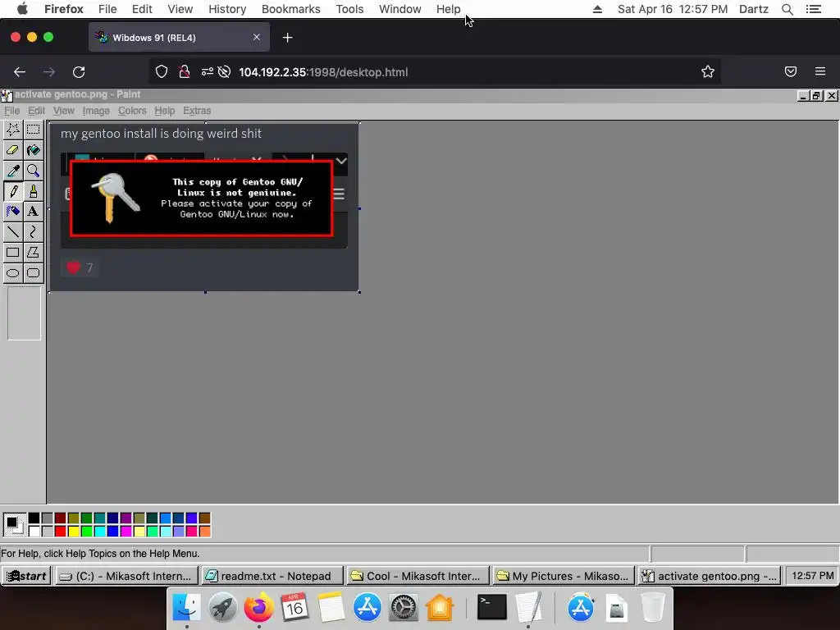840x630 pixels.
Task: Open the Image menu in Paint
Action: click(x=96, y=111)
